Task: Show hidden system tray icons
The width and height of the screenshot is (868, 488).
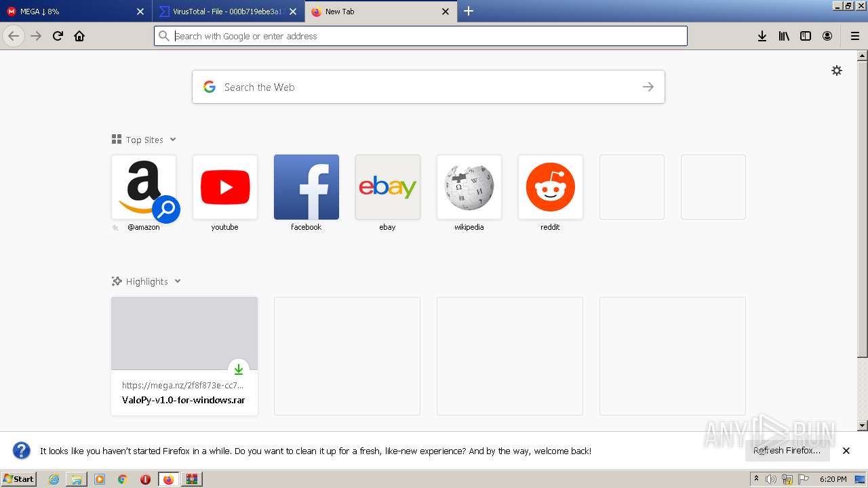Action: [x=756, y=479]
